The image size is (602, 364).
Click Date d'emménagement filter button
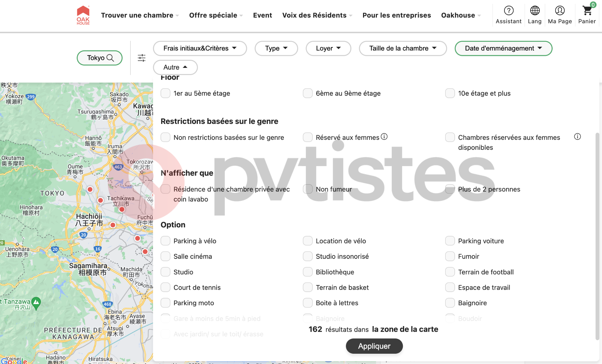[x=504, y=48]
